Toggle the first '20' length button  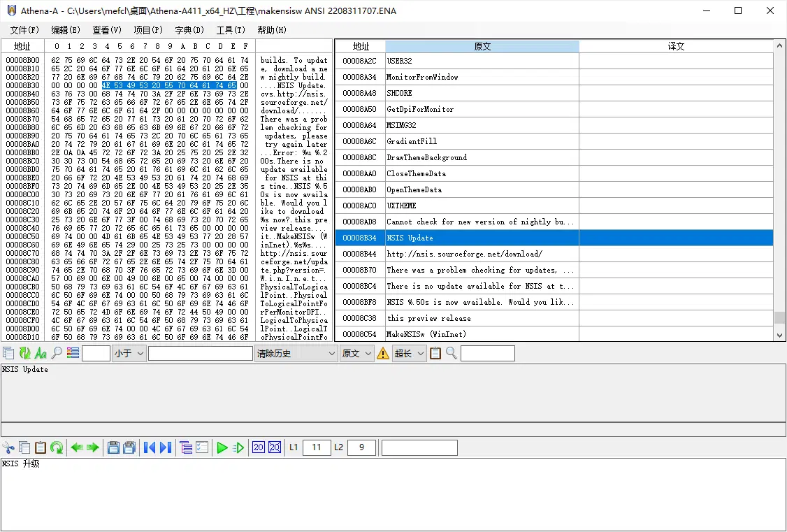(x=257, y=447)
